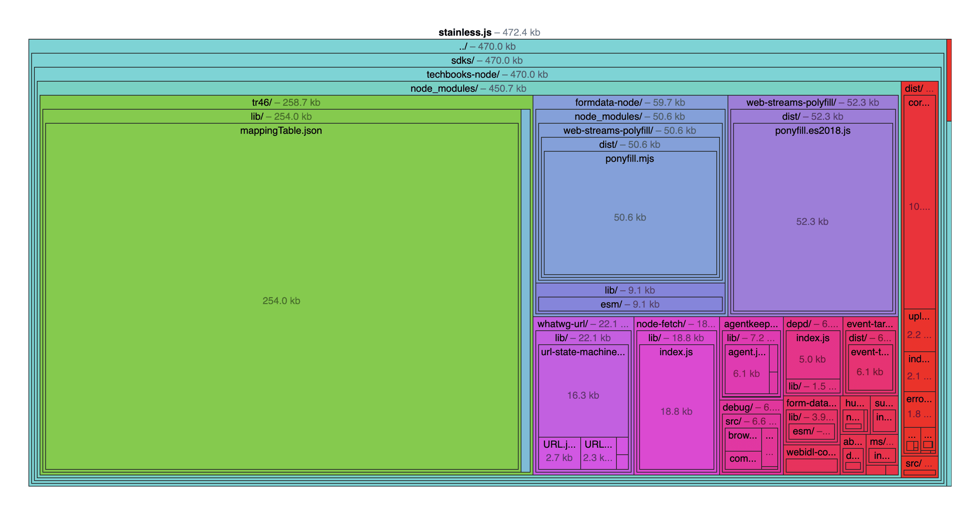Open the webidl-co... package block
980x515 pixels.
tap(812, 459)
